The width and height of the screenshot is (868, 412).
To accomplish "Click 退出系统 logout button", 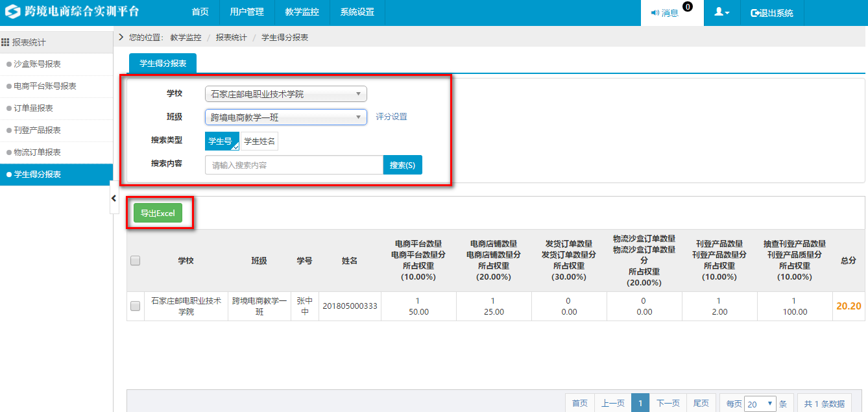I will (771, 13).
